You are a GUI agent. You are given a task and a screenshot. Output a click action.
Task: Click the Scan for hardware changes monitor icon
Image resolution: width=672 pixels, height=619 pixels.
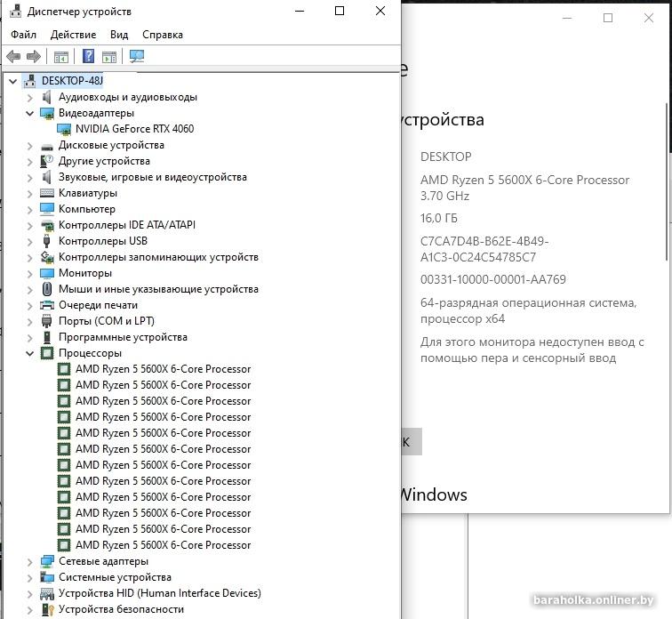(136, 57)
